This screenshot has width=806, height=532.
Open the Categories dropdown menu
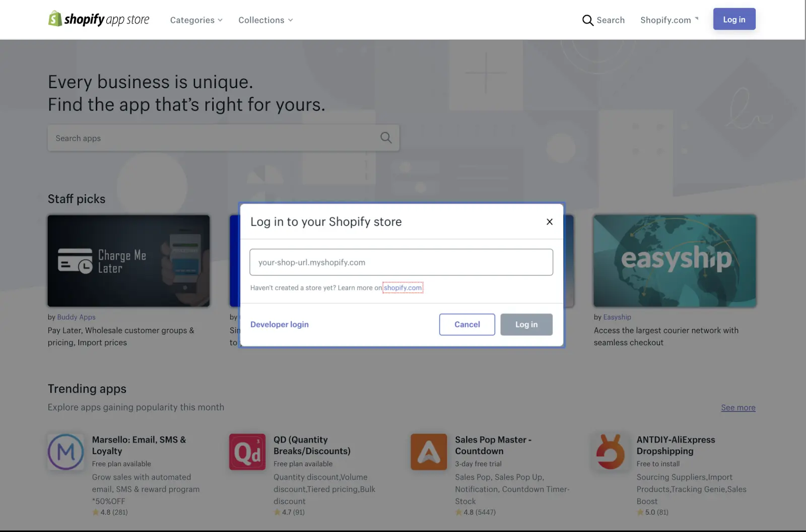point(196,20)
